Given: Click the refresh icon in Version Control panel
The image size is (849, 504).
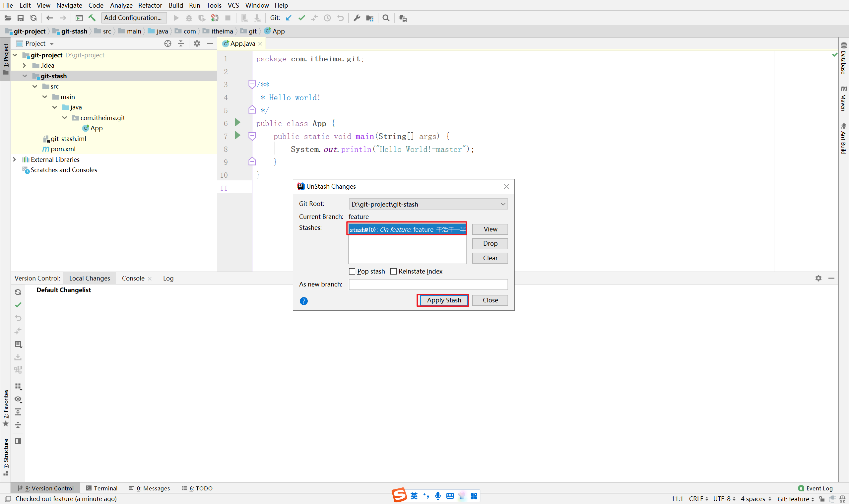Looking at the screenshot, I should click(x=18, y=292).
